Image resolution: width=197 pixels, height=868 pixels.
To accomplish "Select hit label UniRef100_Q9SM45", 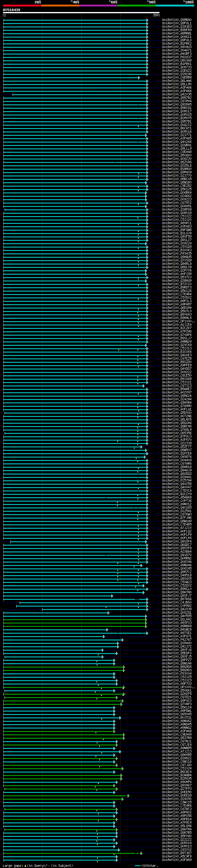I will (x=177, y=104).
